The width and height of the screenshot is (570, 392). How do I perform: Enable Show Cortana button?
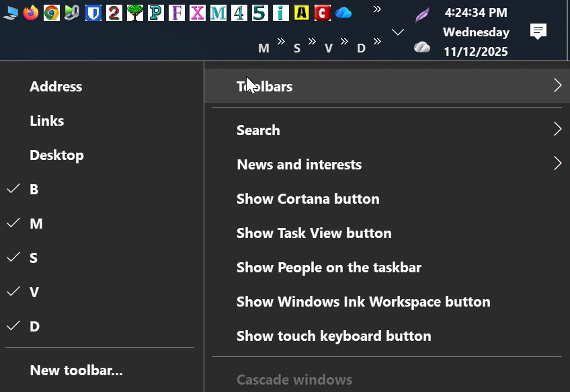tap(308, 198)
